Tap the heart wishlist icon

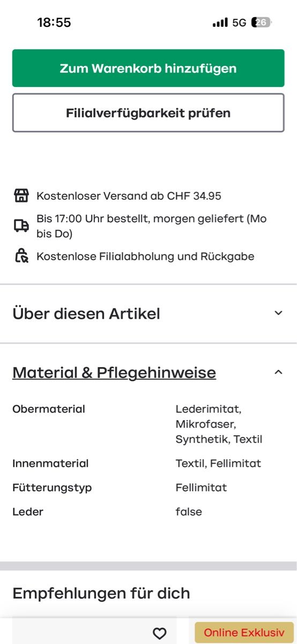tap(160, 633)
